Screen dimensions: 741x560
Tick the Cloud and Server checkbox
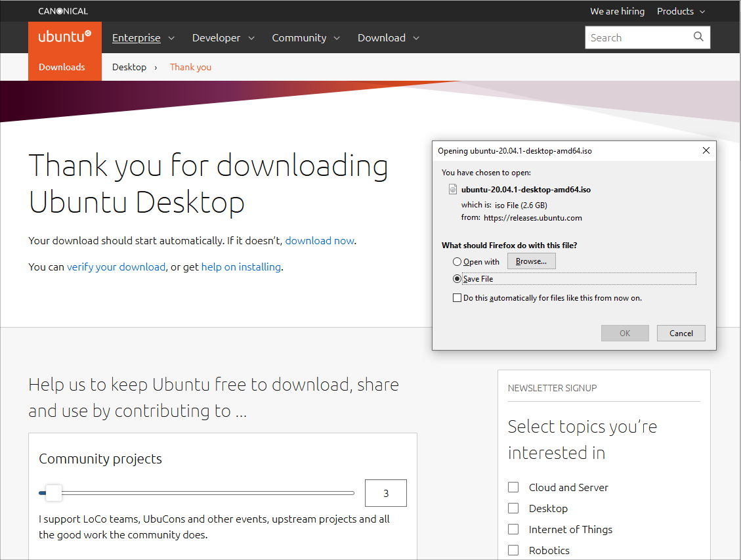[x=513, y=487]
